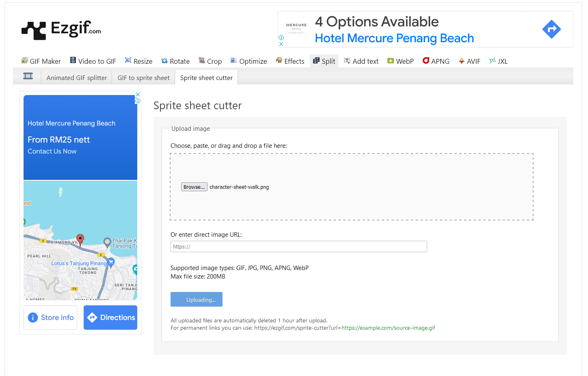This screenshot has width=588, height=376.
Task: Select the Sprite sheet cutter tab
Action: coord(206,78)
